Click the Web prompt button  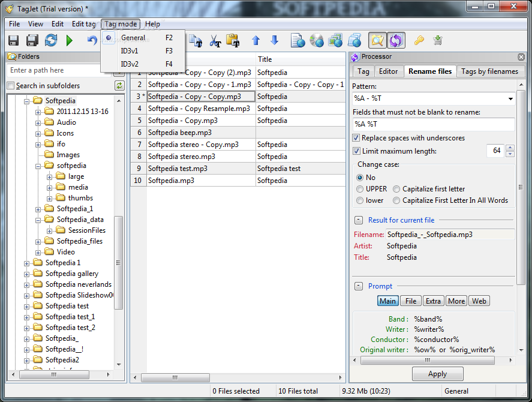pos(479,301)
